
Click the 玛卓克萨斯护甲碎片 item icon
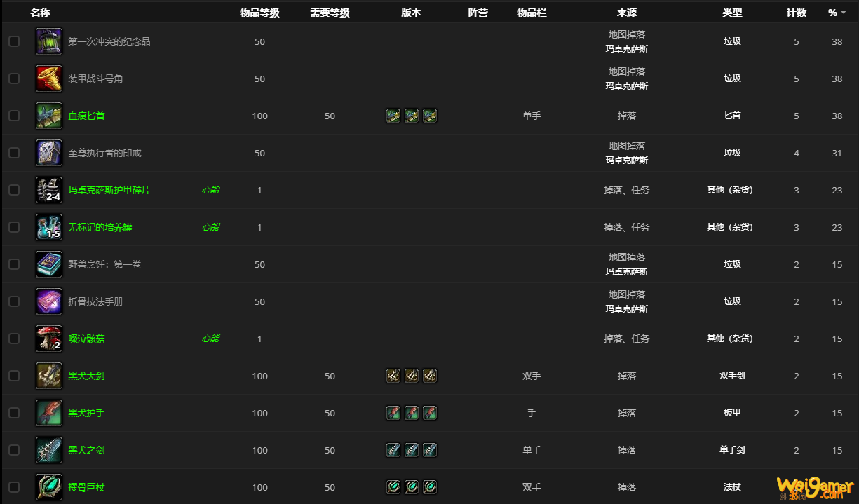click(x=49, y=190)
